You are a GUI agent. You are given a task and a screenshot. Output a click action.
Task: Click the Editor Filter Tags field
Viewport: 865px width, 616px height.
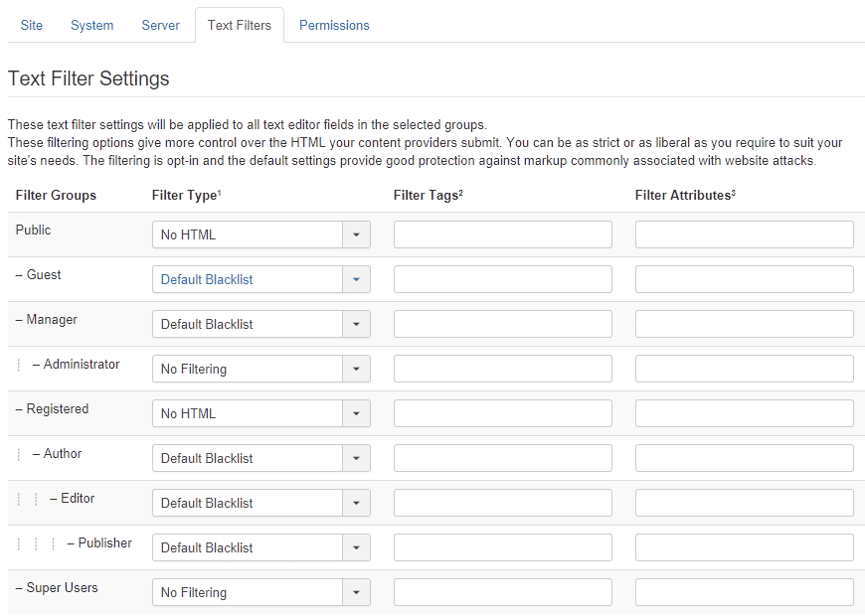[x=503, y=503]
